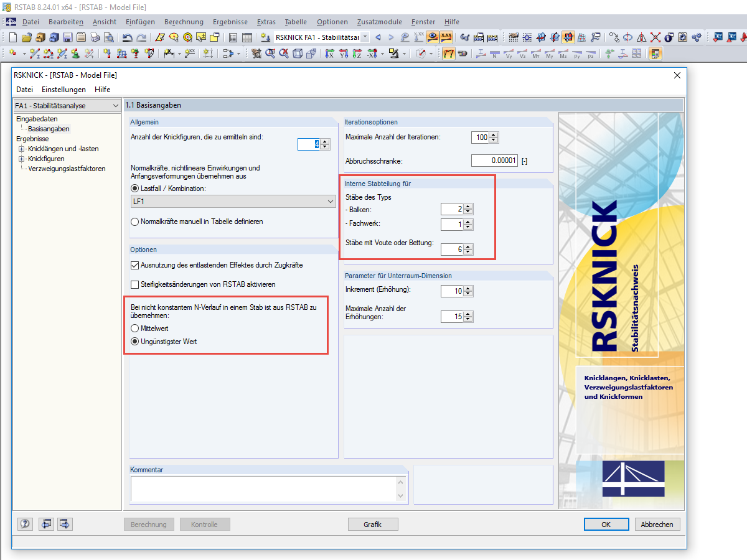Image resolution: width=747 pixels, height=560 pixels.
Task: Click the OK button
Action: (606, 525)
